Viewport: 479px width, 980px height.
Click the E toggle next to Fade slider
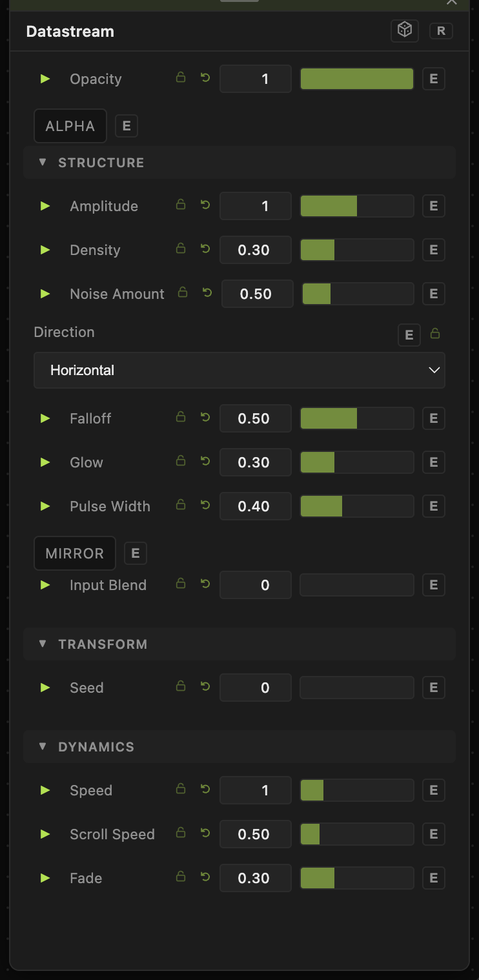[434, 878]
